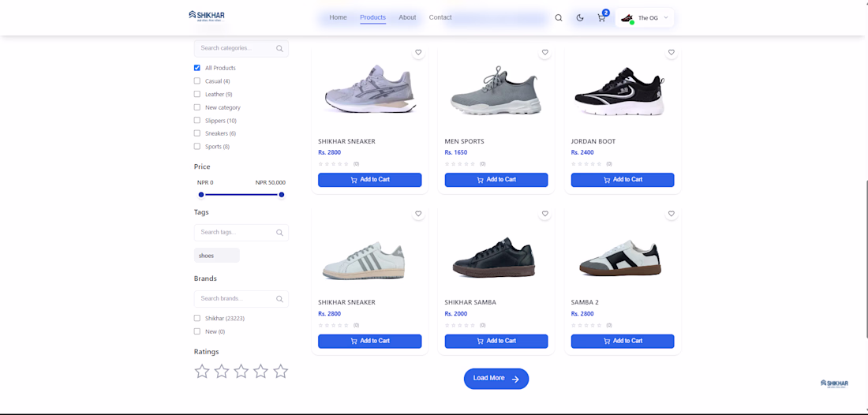This screenshot has height=415, width=868.
Task: Open the Products menu item
Action: (372, 17)
